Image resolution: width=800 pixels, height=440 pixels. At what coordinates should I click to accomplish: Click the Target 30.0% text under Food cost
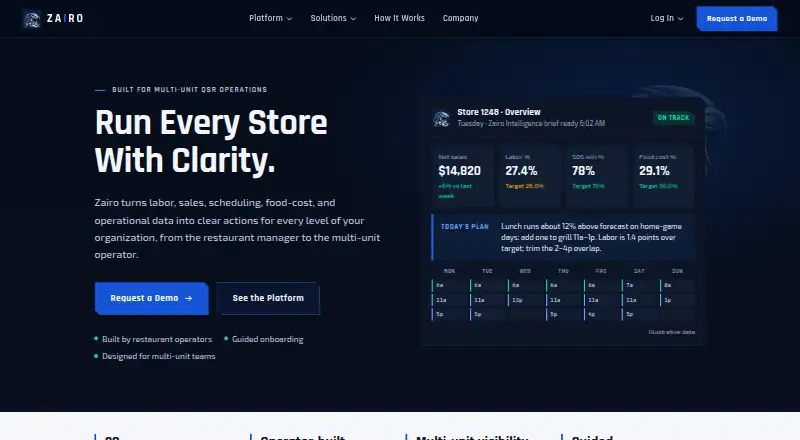(x=658, y=186)
